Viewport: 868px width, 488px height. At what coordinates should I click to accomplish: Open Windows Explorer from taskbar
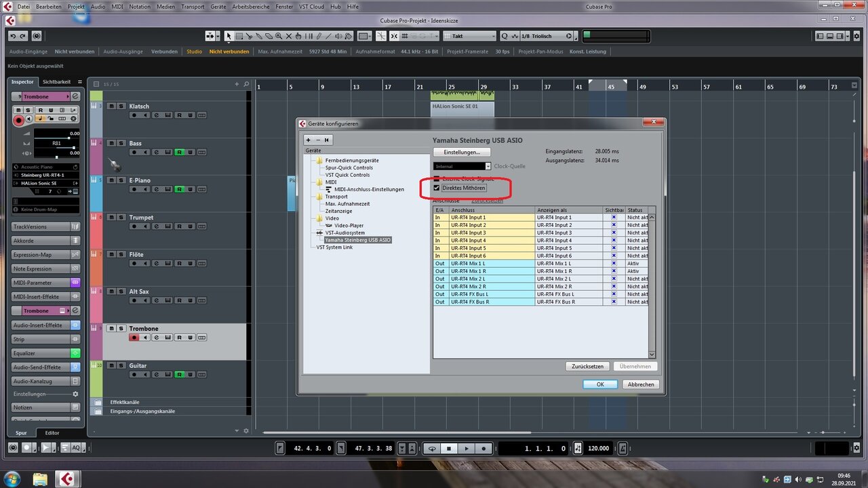[x=41, y=479]
